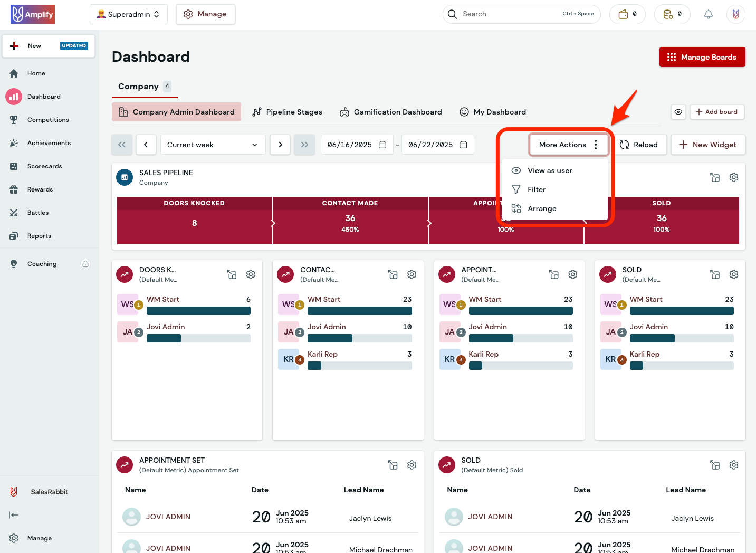Viewport: 756px width, 553px height.
Task: Click the Amplify logo
Action: pos(32,14)
